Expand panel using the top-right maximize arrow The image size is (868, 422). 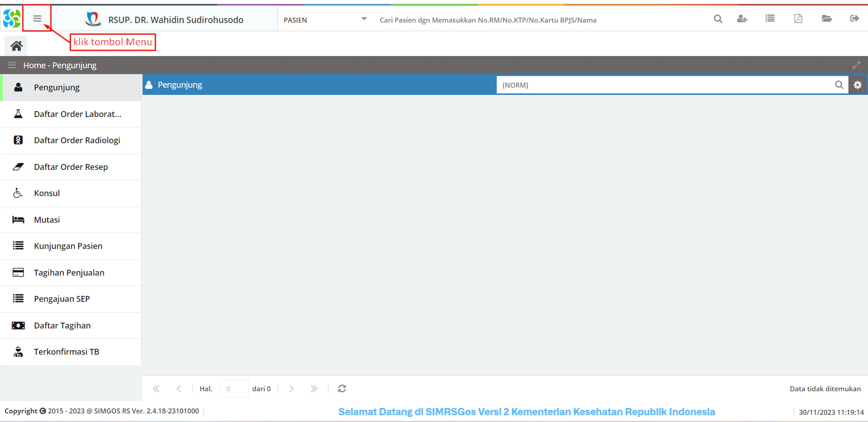click(856, 66)
